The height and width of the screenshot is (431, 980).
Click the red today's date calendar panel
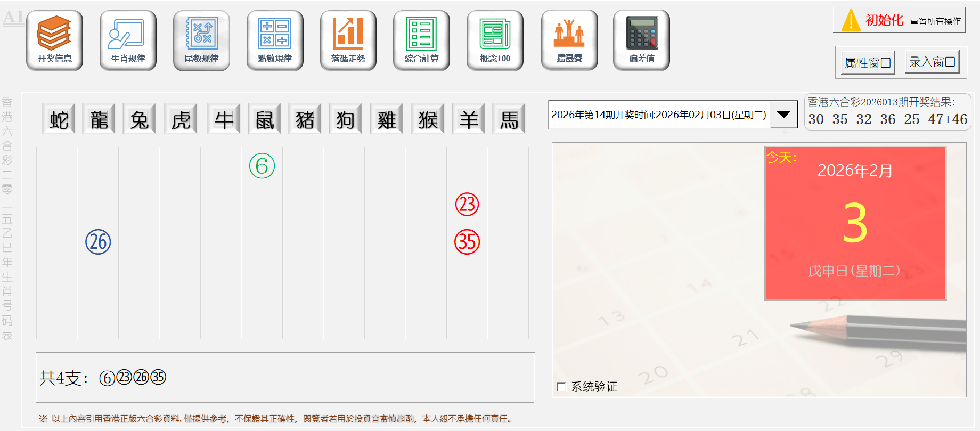tap(855, 224)
